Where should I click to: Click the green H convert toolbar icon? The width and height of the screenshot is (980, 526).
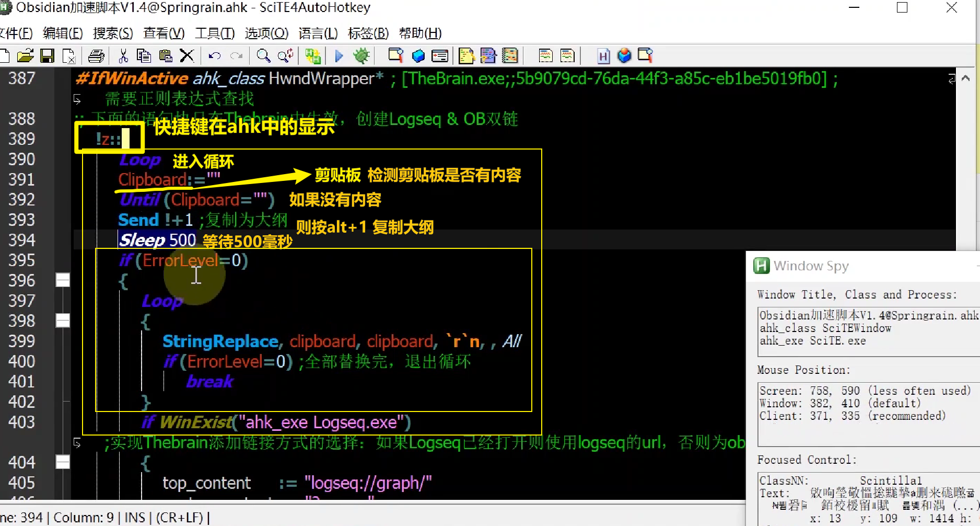[313, 55]
